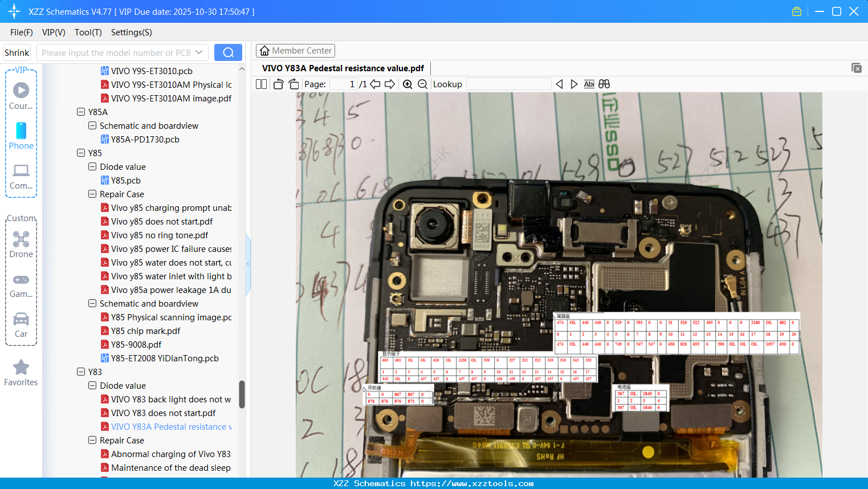Rotate the page counterclockwise
The height and width of the screenshot is (489, 868).
(279, 84)
